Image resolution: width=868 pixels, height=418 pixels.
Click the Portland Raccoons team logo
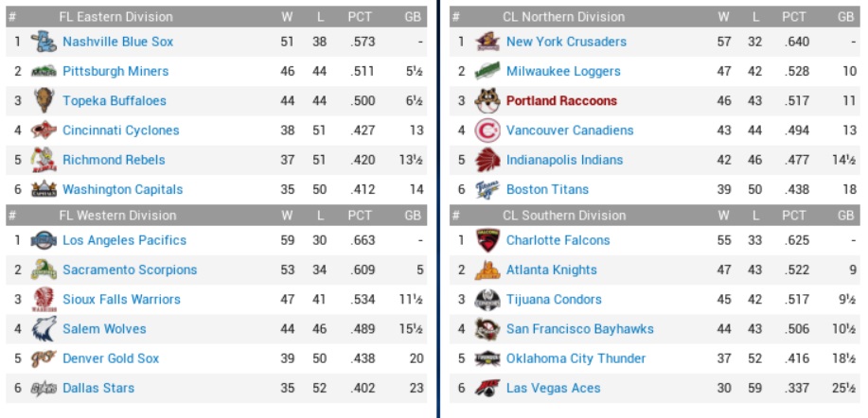tap(487, 101)
